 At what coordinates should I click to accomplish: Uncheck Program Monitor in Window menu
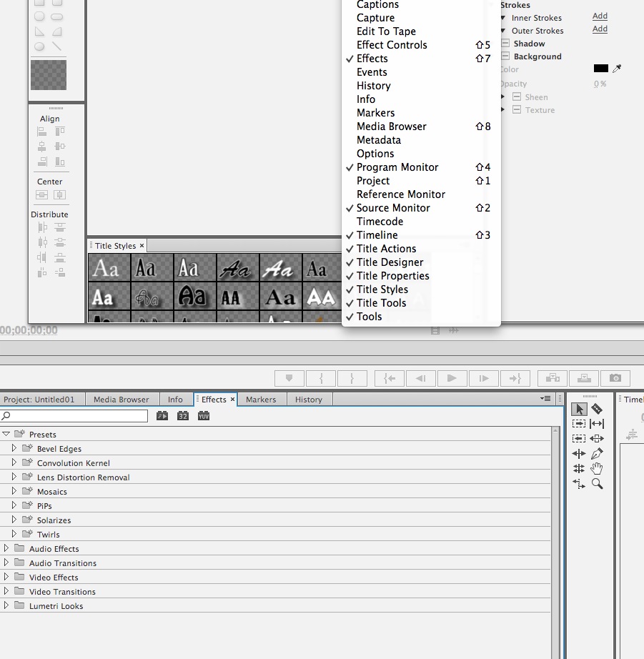(x=421, y=167)
